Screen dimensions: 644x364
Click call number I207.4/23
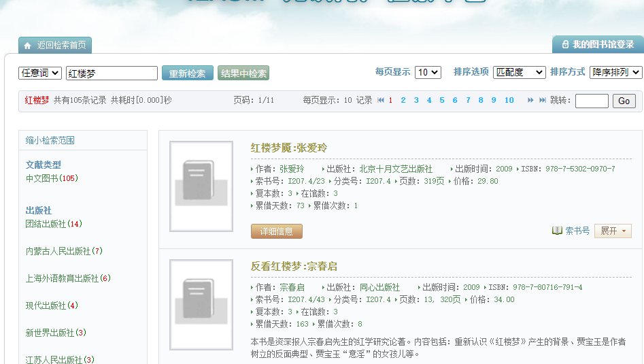point(306,181)
